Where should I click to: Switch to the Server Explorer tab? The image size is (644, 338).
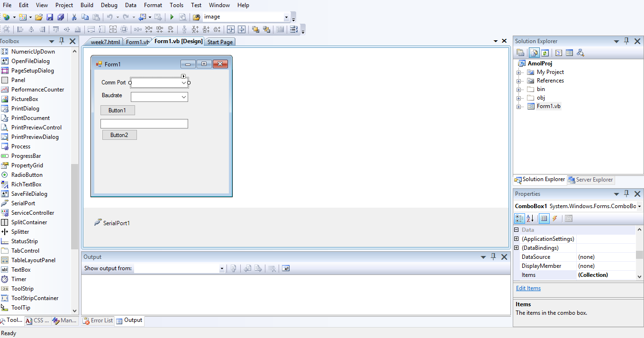point(590,180)
